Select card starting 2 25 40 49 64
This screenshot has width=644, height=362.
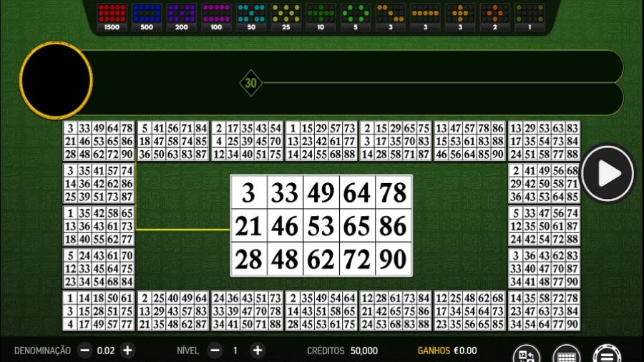tap(173, 311)
